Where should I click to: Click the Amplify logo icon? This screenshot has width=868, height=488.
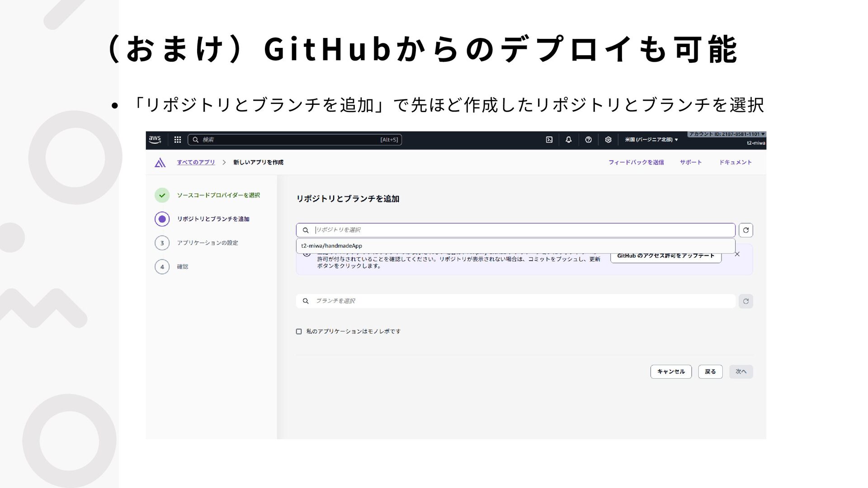coord(160,163)
